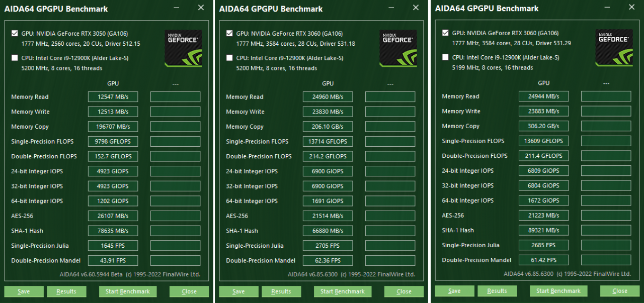Minimize the RTX 3050 benchmark window
Image resolution: width=644 pixels, height=303 pixels.
tap(177, 8)
